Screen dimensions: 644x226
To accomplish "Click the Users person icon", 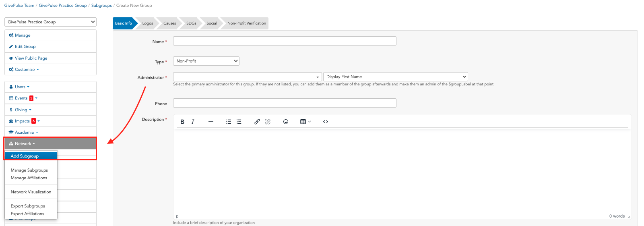I will click(x=11, y=87).
